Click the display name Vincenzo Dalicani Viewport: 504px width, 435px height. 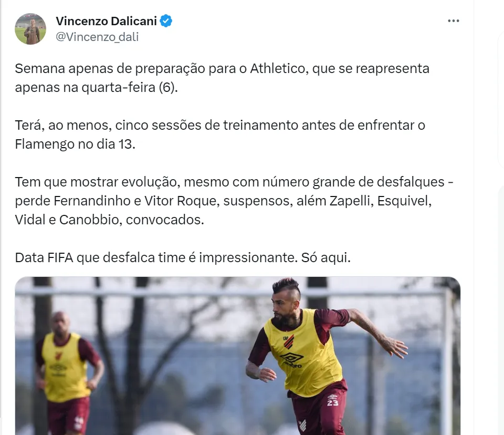tap(107, 21)
